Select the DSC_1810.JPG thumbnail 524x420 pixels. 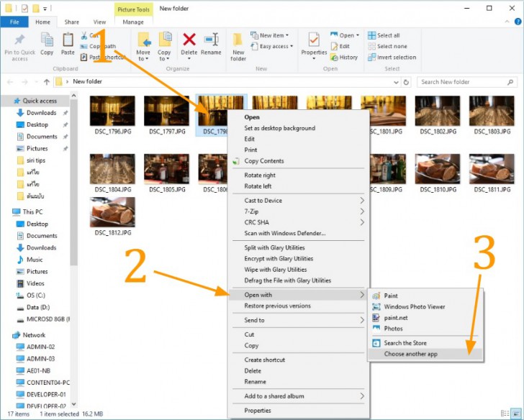click(x=438, y=173)
